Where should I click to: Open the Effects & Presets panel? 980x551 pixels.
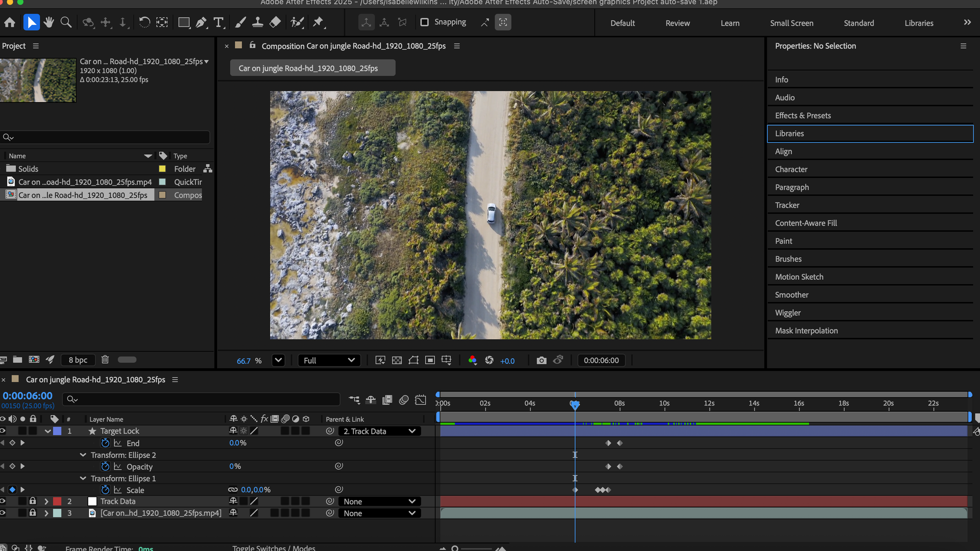(803, 116)
